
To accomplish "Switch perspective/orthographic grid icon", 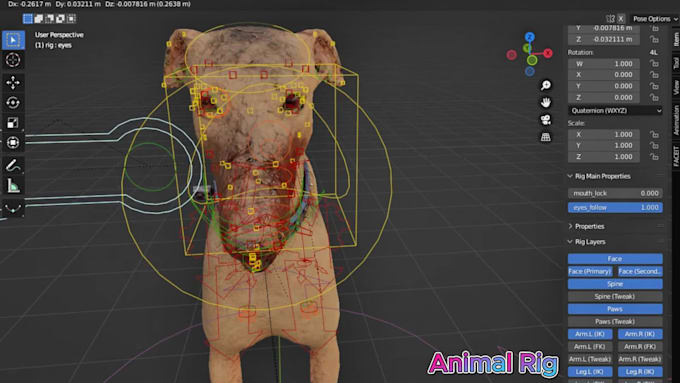I will 546,137.
